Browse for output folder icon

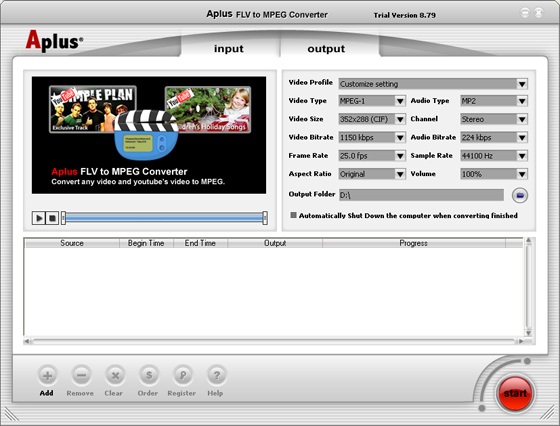coord(520,195)
